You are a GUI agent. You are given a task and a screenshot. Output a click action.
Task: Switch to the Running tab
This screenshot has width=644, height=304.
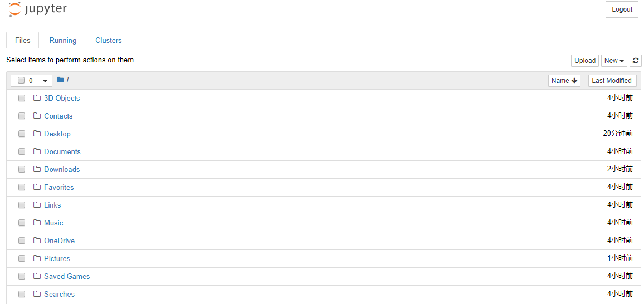pyautogui.click(x=63, y=41)
